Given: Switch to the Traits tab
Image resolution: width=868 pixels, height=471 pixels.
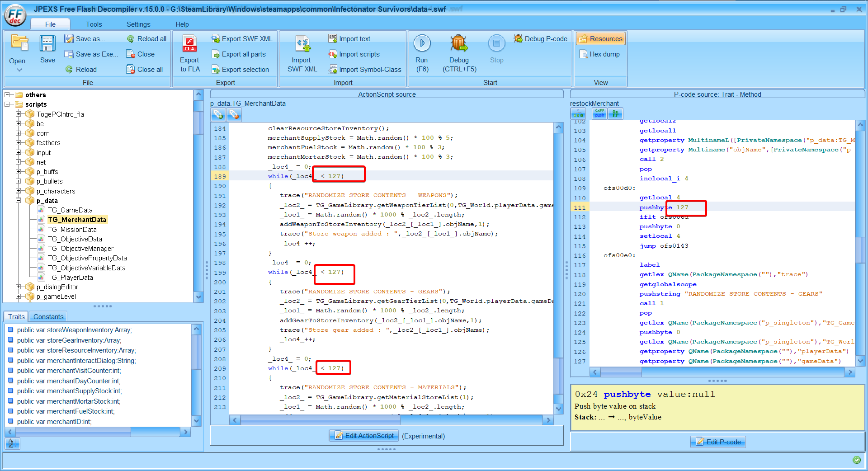Looking at the screenshot, I should pos(16,317).
